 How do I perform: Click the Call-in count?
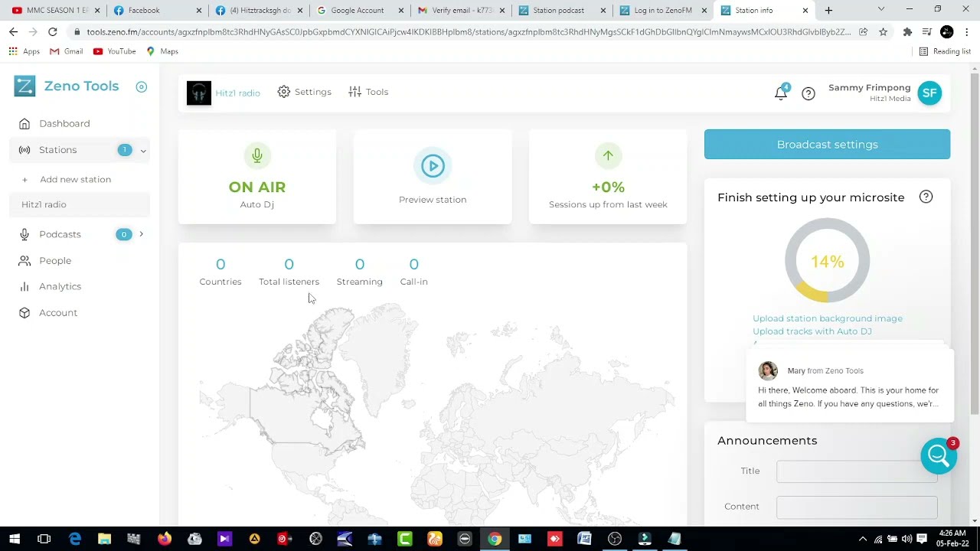414,265
